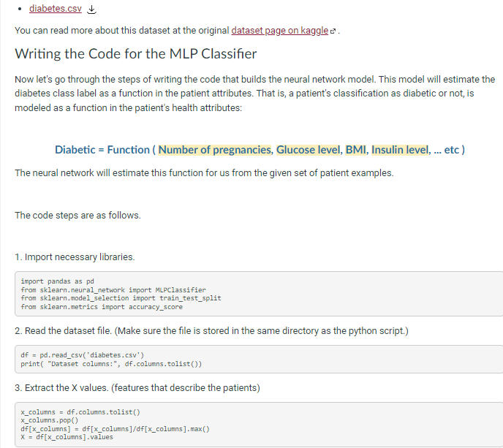Click the text 'Diabetic = Function ('
The image size is (503, 448).
pyautogui.click(x=105, y=150)
